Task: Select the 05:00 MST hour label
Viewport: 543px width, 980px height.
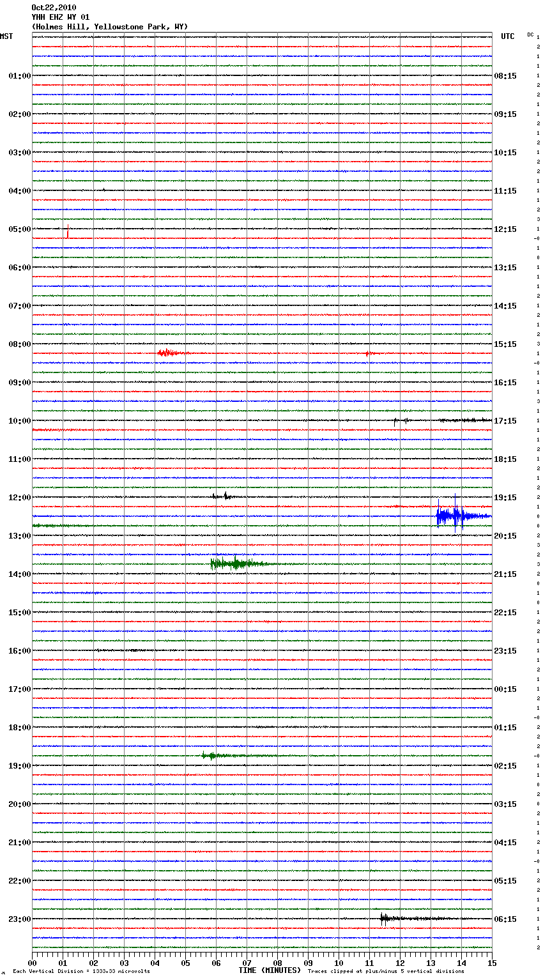Action: tap(19, 229)
